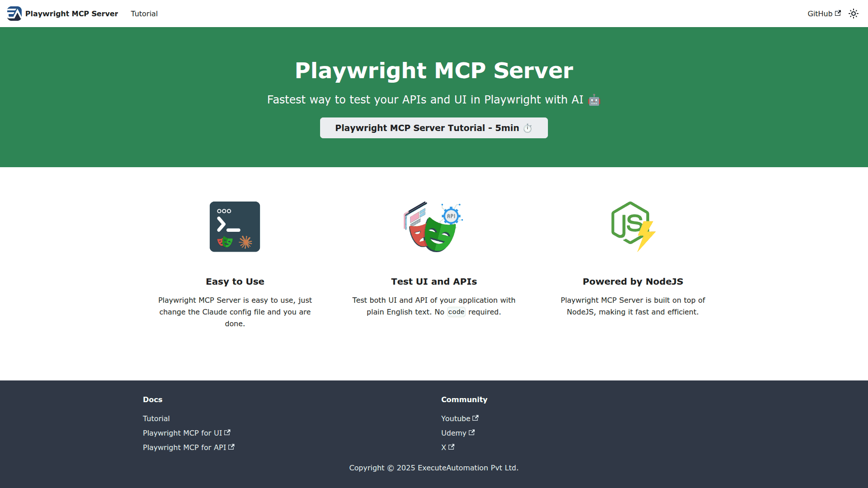868x488 pixels.
Task: Click the terminal console Easy to Use icon
Action: (235, 227)
